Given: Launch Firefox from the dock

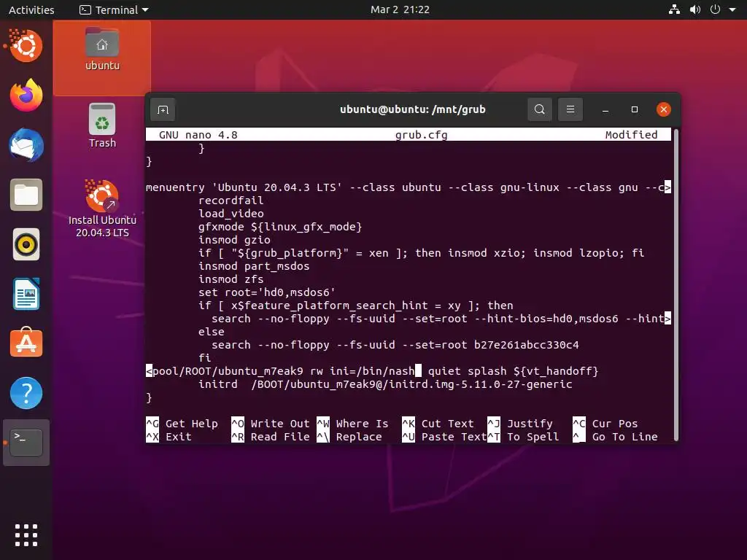Looking at the screenshot, I should 26,96.
